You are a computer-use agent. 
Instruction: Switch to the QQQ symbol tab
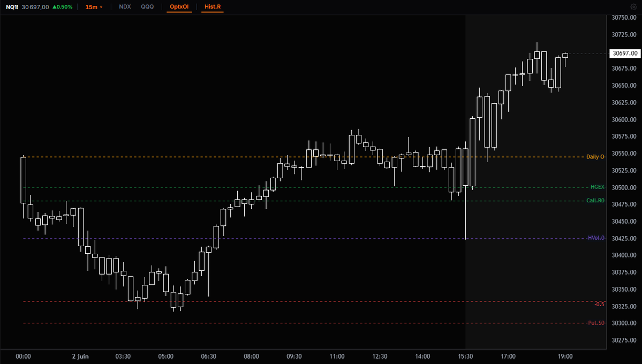[147, 7]
